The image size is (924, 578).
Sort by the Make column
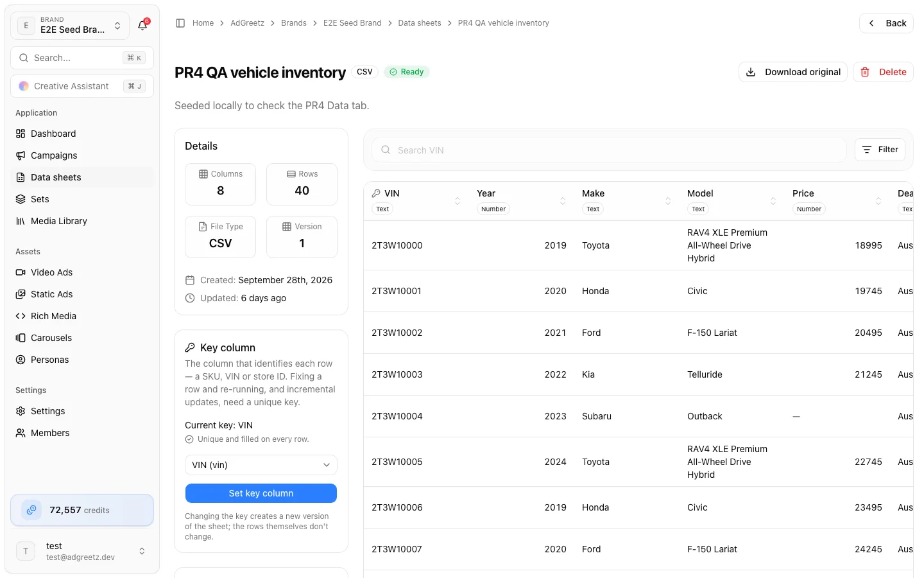click(x=668, y=201)
